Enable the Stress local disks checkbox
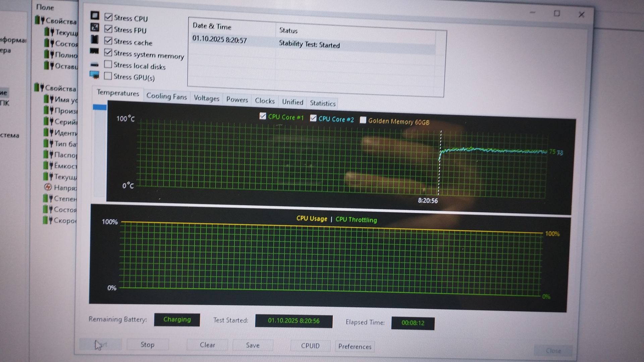Viewport: 644px width, 362px height. [x=108, y=64]
